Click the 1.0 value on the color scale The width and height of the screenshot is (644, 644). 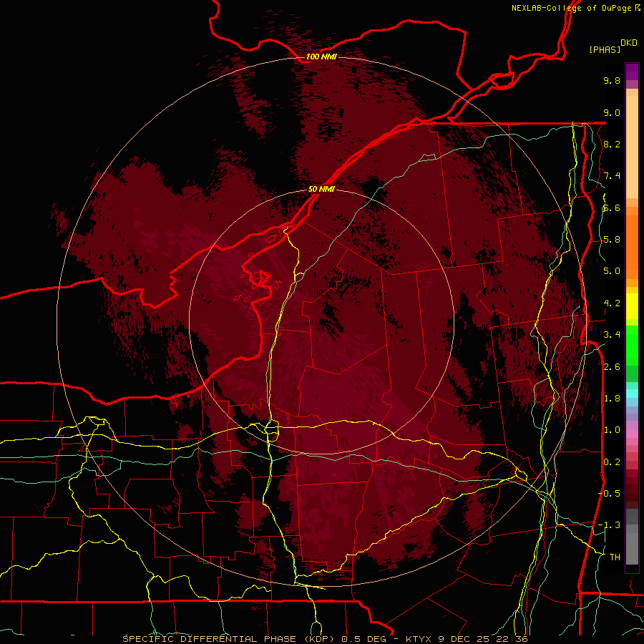pyautogui.click(x=612, y=430)
